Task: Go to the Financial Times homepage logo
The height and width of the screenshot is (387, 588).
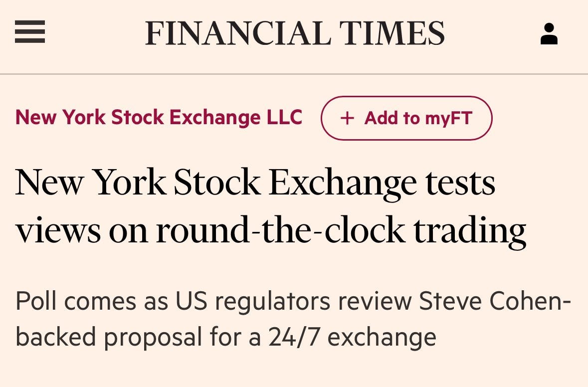Action: [x=295, y=33]
